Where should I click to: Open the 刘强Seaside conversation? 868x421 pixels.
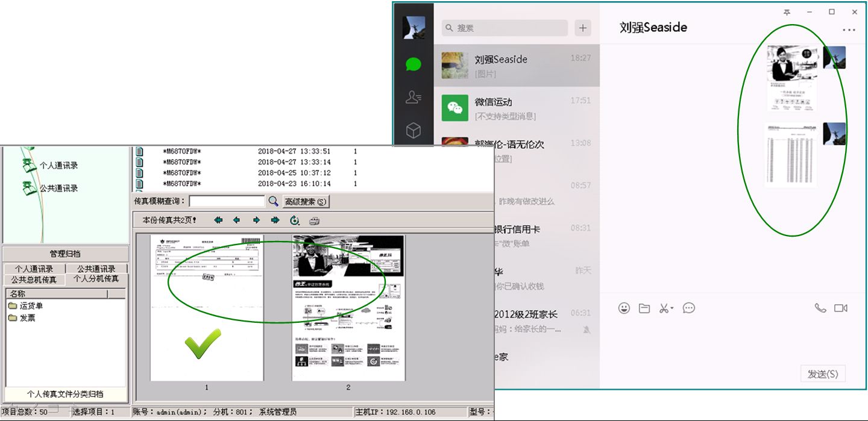517,65
